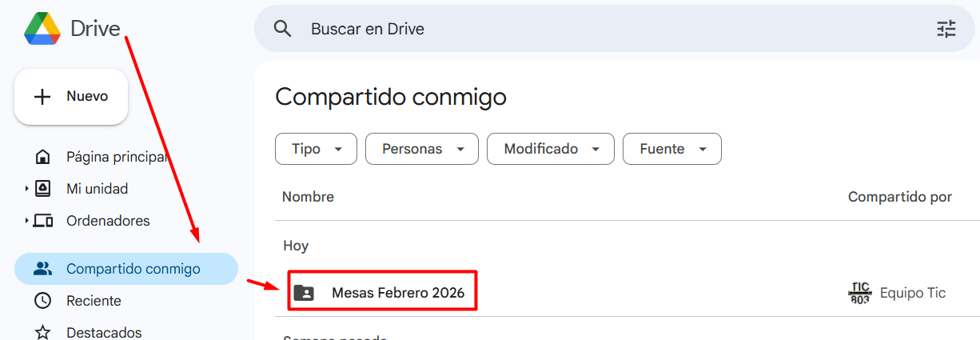Select Compartido conmigo in the sidebar
The width and height of the screenshot is (980, 340).
click(133, 269)
